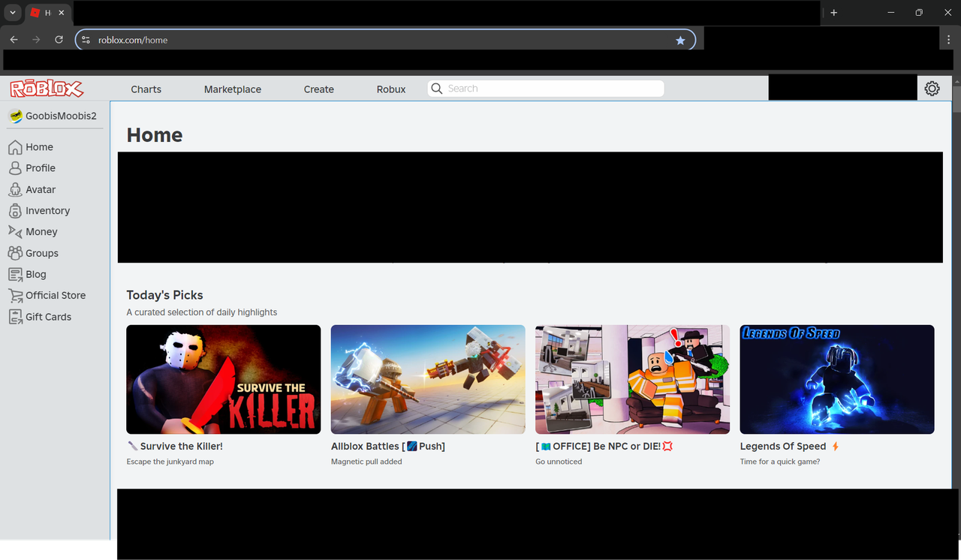
Task: Click '[OFFICE] Be NPC or DIE!' title
Action: pos(604,446)
